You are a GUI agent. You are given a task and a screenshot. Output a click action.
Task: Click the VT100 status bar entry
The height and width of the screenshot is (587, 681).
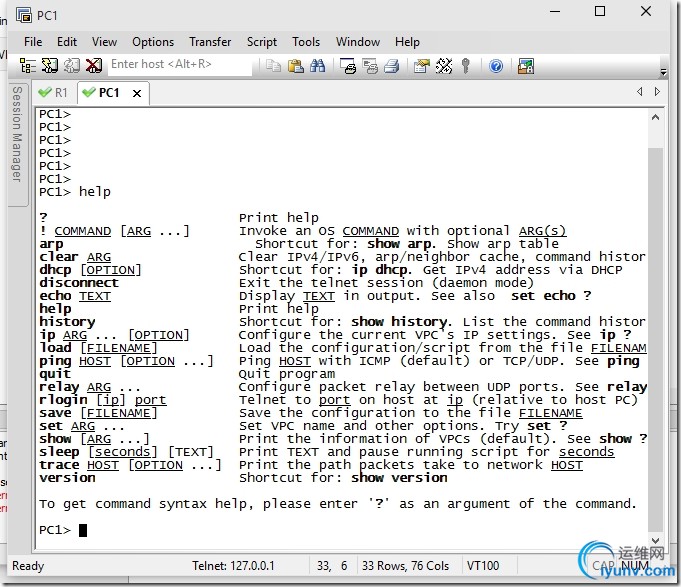coord(483,565)
